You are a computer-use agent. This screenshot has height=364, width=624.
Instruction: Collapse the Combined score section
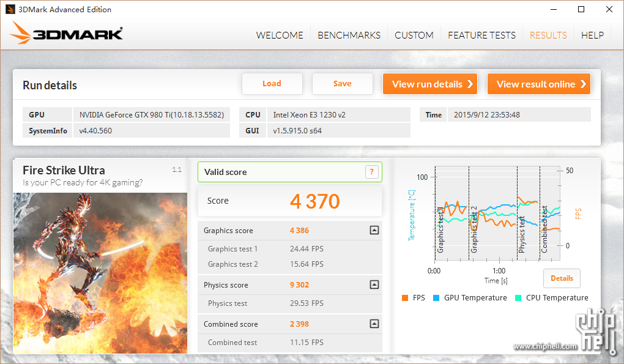[x=374, y=324]
